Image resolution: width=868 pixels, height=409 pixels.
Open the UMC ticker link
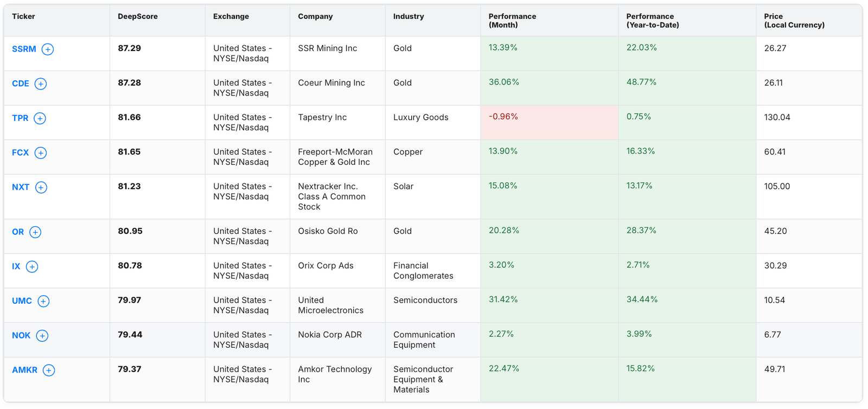tap(22, 302)
